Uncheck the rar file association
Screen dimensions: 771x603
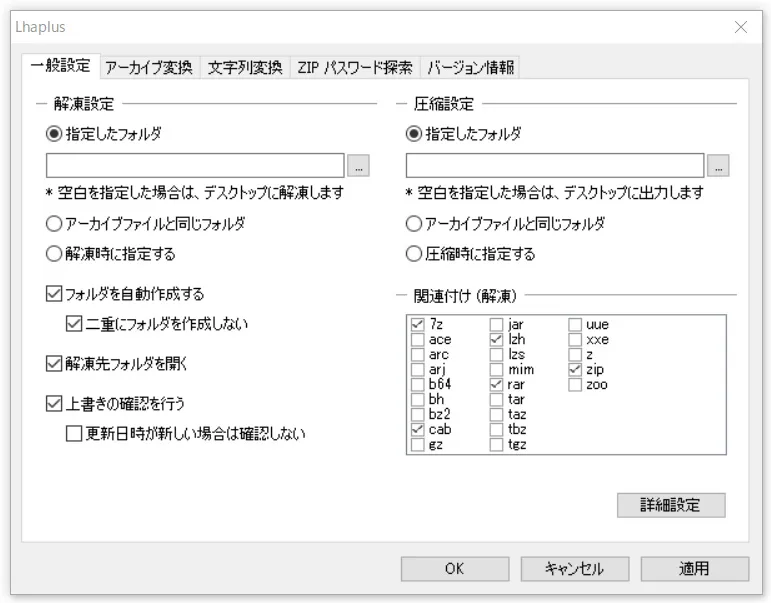497,385
